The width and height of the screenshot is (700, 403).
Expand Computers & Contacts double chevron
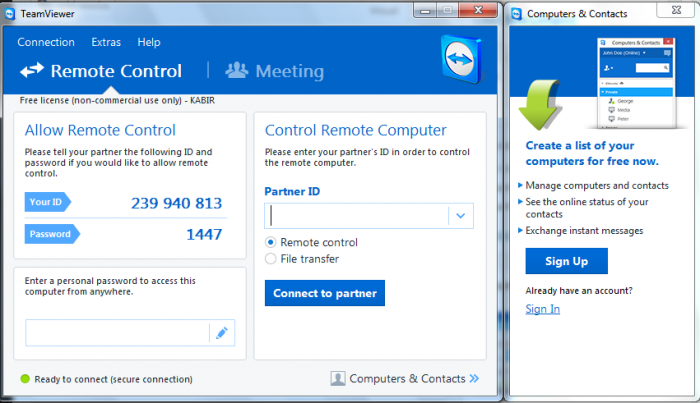point(474,379)
